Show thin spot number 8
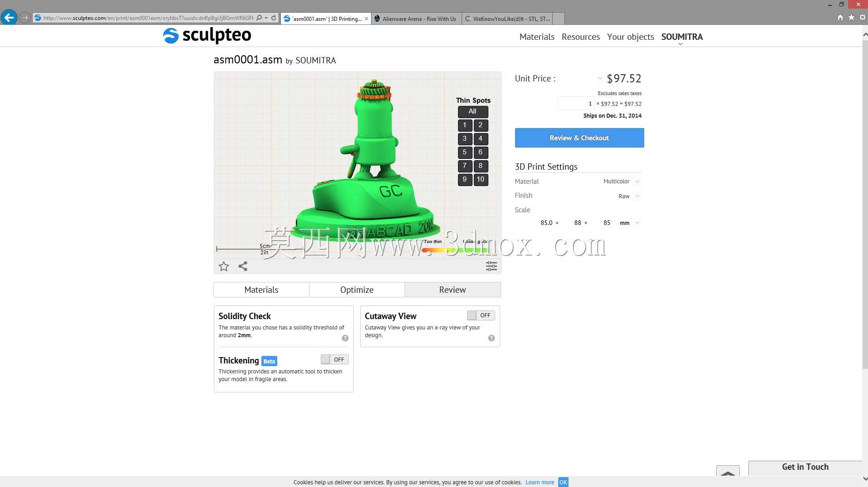The width and height of the screenshot is (868, 487). tap(481, 166)
